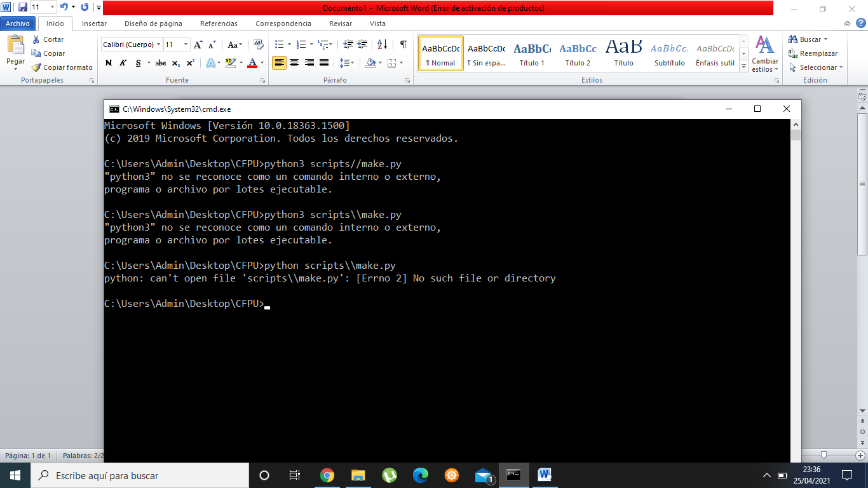868x488 pixels.
Task: Click the clear formatting eraser icon
Action: pos(258,44)
